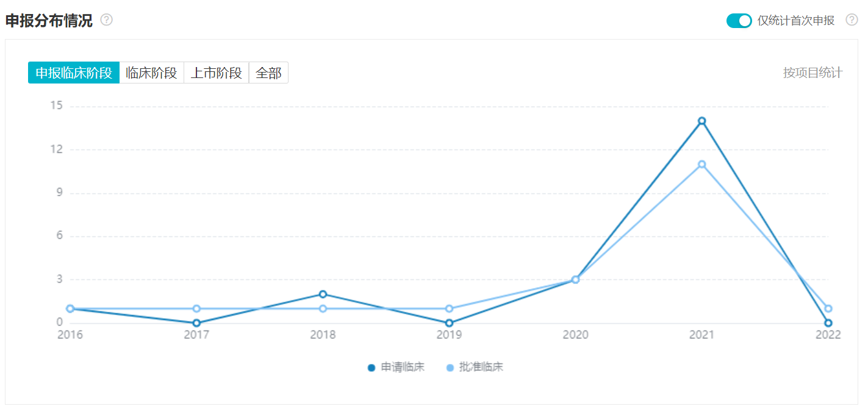Click the 2022 批准临床 data point
Image resolution: width=868 pixels, height=409 pixels.
[x=828, y=308]
